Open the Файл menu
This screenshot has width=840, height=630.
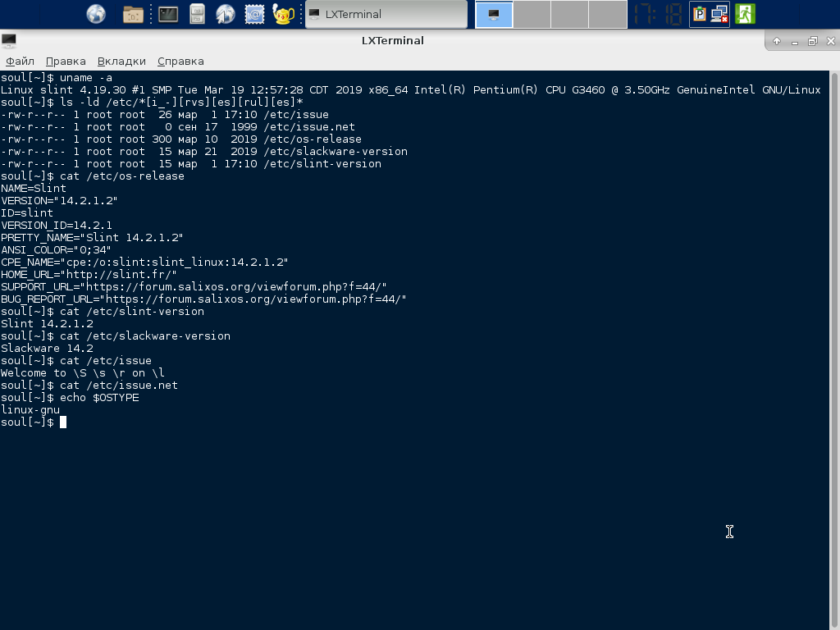click(x=20, y=61)
